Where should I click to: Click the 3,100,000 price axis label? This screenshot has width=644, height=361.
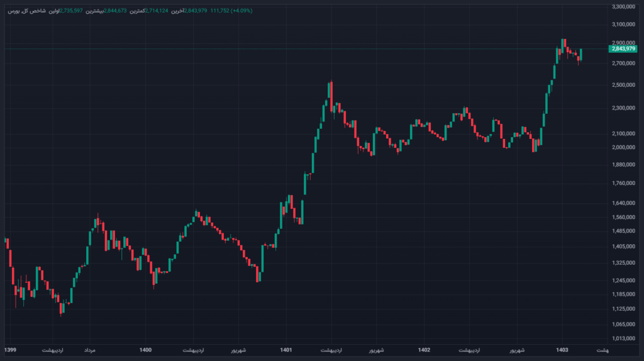pyautogui.click(x=623, y=25)
